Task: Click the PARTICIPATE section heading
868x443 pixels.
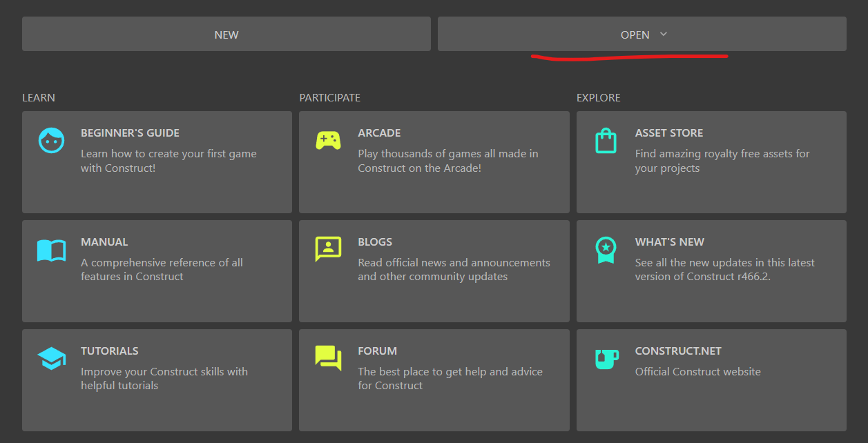Action: [330, 98]
